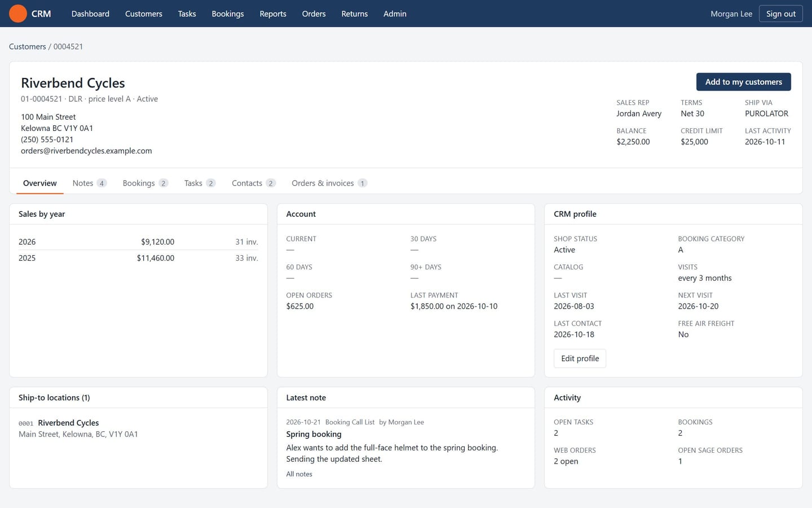This screenshot has width=812, height=508.
Task: Click the 2025 sales year row
Action: click(138, 258)
